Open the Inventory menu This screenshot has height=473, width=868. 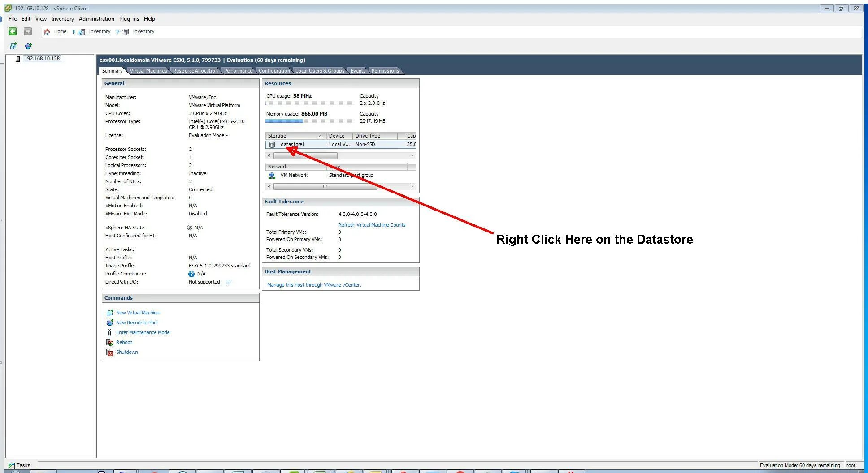pyautogui.click(x=62, y=19)
